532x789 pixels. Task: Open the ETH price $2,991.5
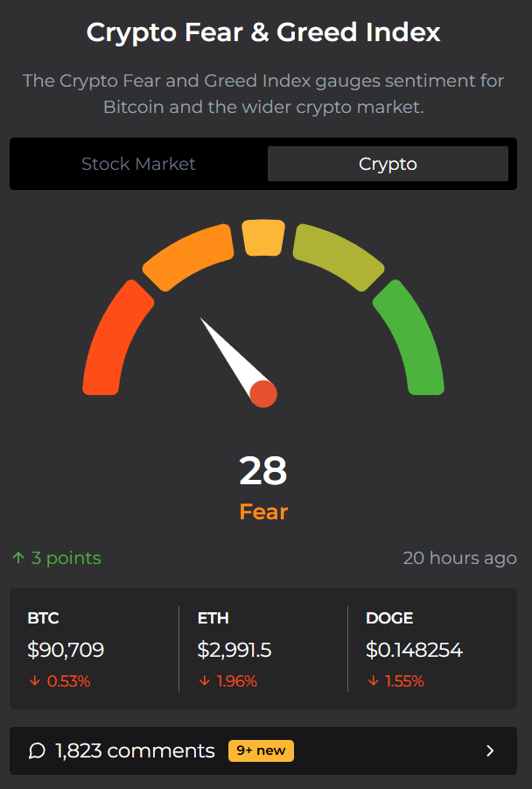tap(234, 650)
